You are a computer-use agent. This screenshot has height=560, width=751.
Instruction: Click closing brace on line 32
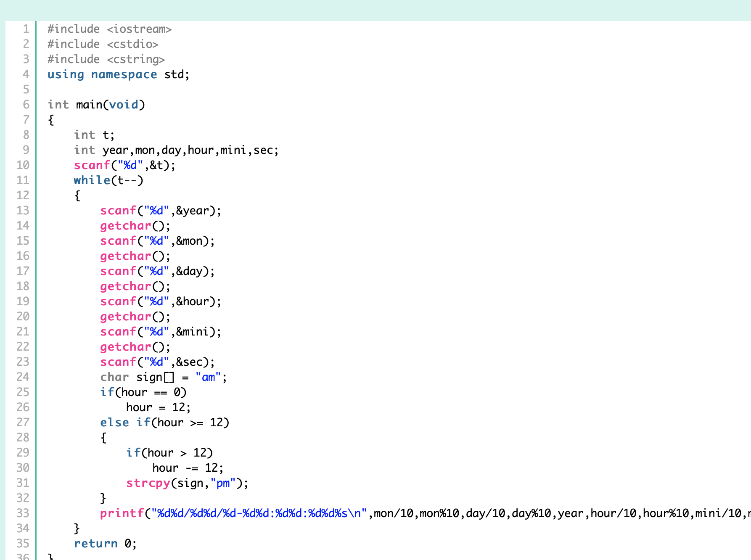103,499
